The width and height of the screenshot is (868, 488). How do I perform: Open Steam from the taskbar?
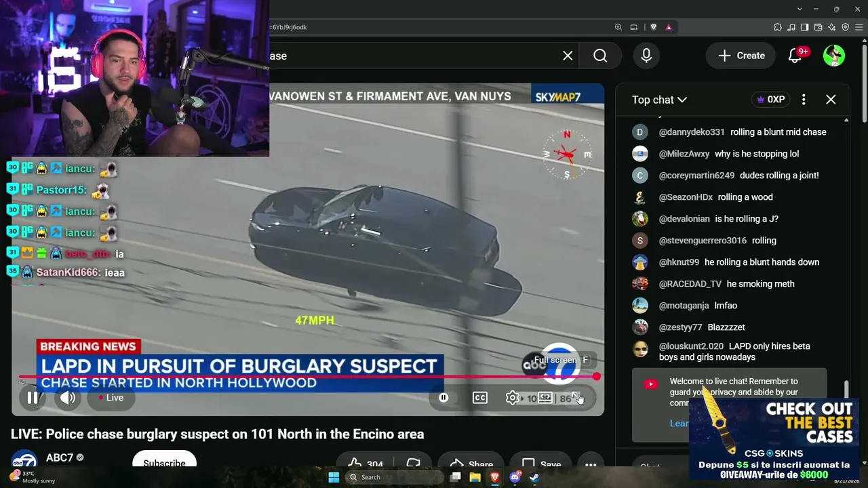point(534,477)
